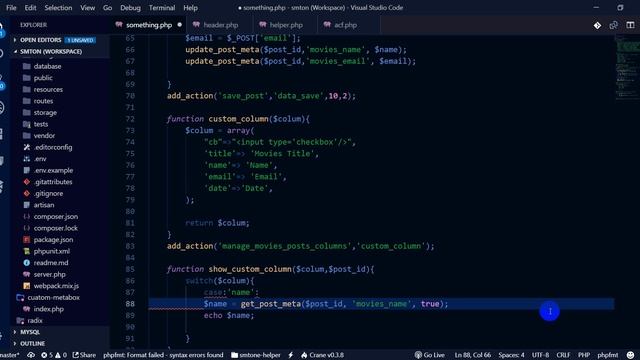This screenshot has width=640, height=360.
Task: Click the git source control diamond icon
Action: tap(597, 25)
